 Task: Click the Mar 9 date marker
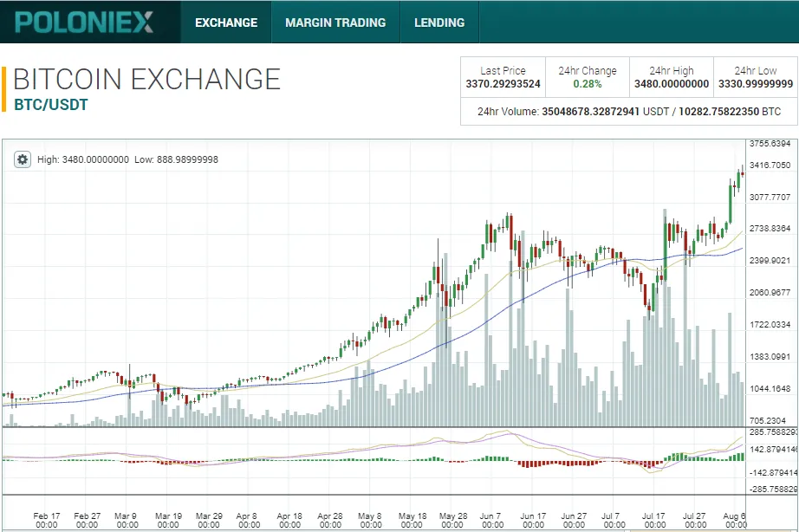click(x=127, y=520)
